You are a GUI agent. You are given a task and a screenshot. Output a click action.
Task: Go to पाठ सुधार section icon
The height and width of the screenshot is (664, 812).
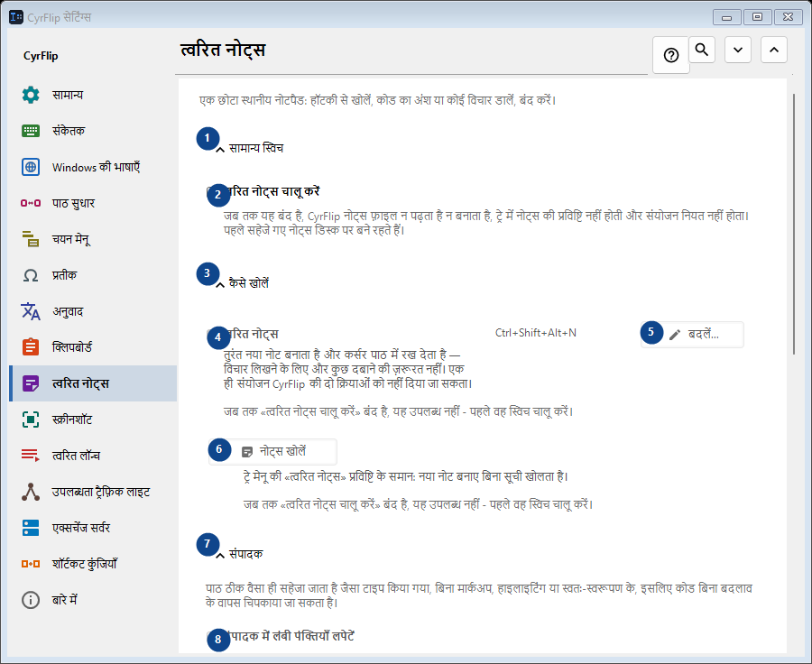31,203
